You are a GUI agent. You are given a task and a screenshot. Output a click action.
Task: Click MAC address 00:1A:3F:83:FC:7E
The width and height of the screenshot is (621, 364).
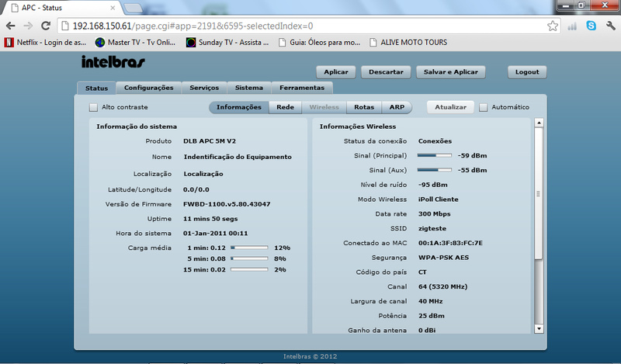pyautogui.click(x=450, y=243)
